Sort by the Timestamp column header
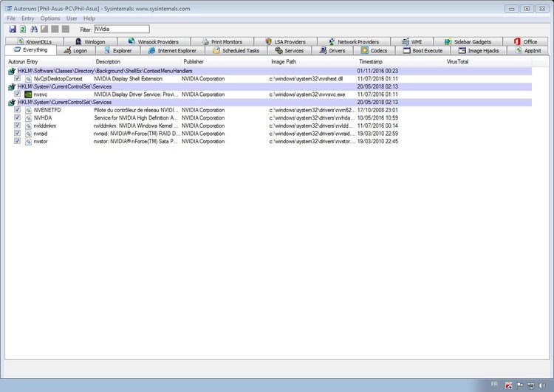The width and height of the screenshot is (554, 392). (400, 61)
